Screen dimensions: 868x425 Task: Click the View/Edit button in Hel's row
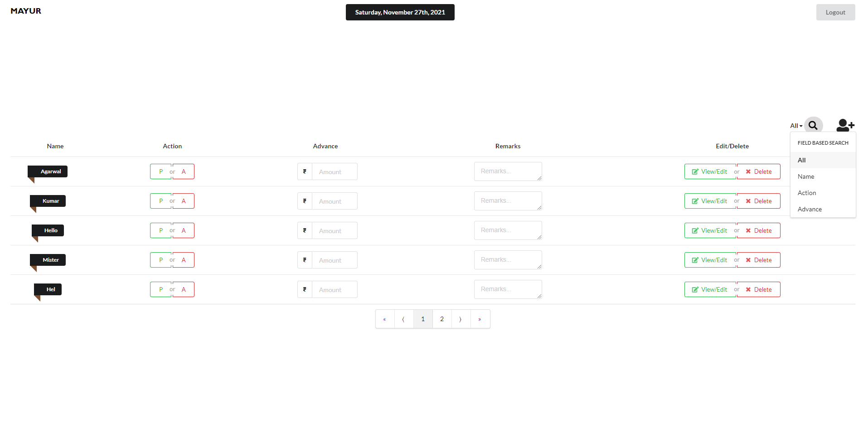pyautogui.click(x=710, y=289)
